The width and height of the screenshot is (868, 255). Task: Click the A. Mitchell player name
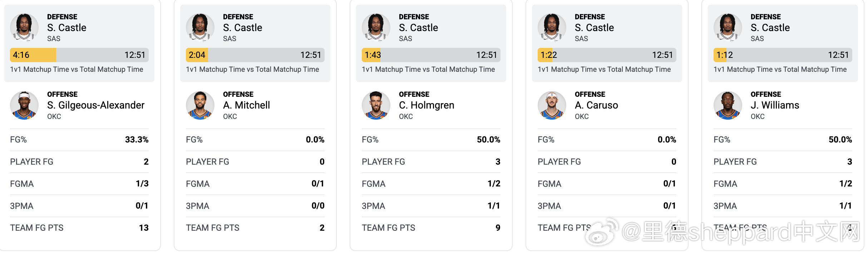(x=246, y=105)
